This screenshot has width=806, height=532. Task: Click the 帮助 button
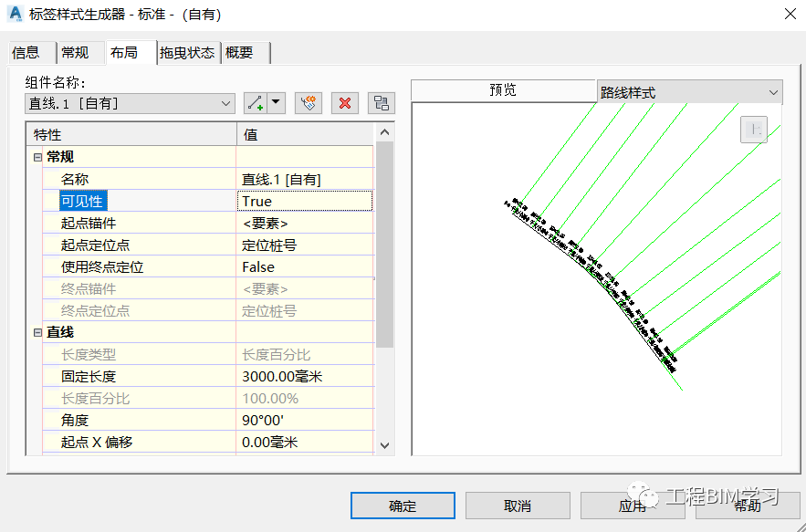pos(748,506)
